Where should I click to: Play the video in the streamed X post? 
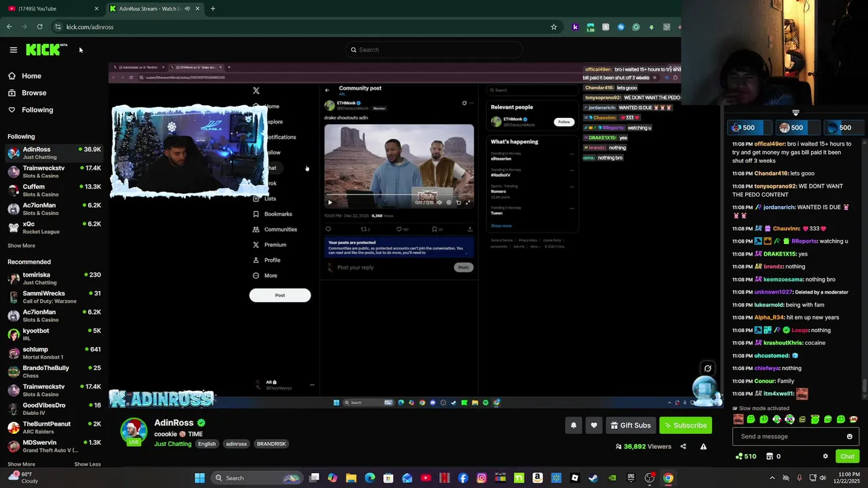pyautogui.click(x=330, y=202)
